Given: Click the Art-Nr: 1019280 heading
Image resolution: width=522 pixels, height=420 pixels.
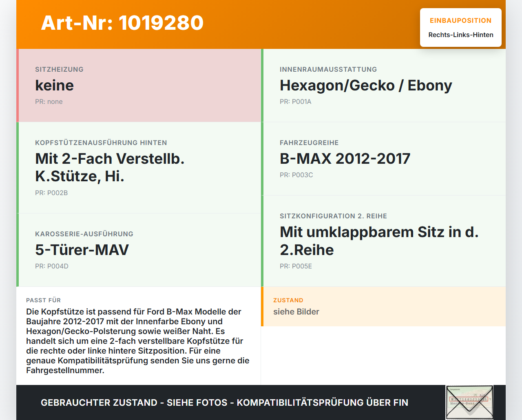Looking at the screenshot, I should pyautogui.click(x=122, y=23).
